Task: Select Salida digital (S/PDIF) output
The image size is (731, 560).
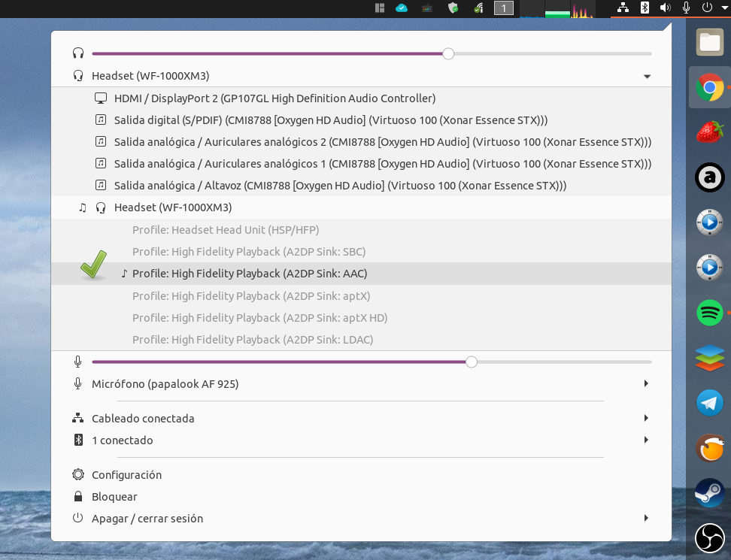Action: pyautogui.click(x=361, y=120)
